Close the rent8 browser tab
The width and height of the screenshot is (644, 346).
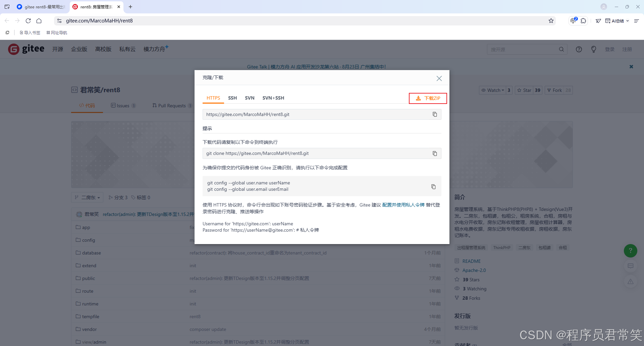click(x=119, y=7)
